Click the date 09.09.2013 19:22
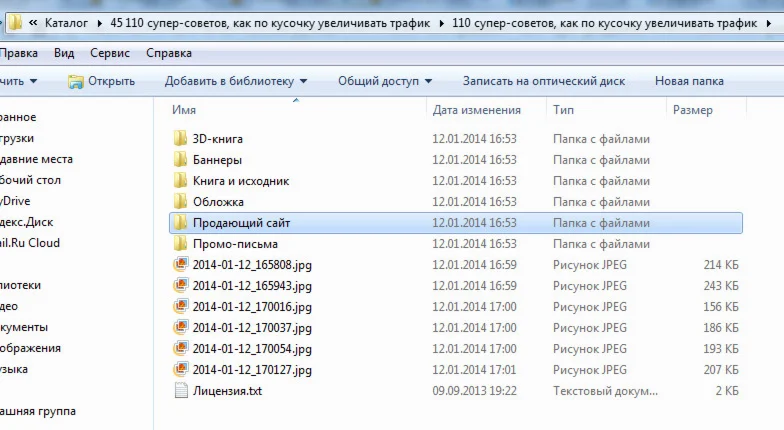This screenshot has width=784, height=430. (x=474, y=391)
